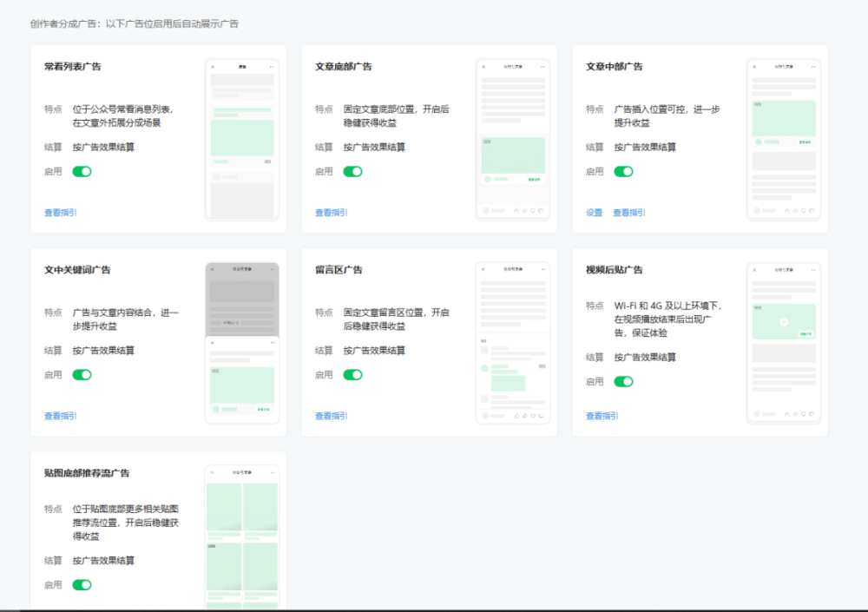Click the 文章中部广告 phone preview thumbnail

pos(783,140)
